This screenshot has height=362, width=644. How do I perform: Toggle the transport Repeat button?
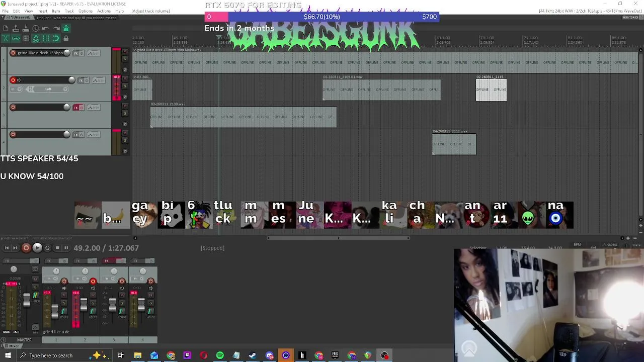[x=47, y=248]
